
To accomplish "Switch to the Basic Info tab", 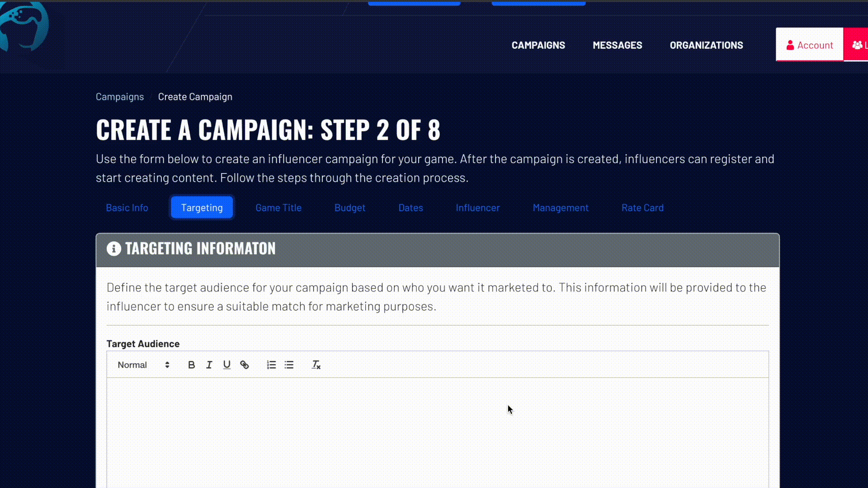I will pyautogui.click(x=127, y=207).
